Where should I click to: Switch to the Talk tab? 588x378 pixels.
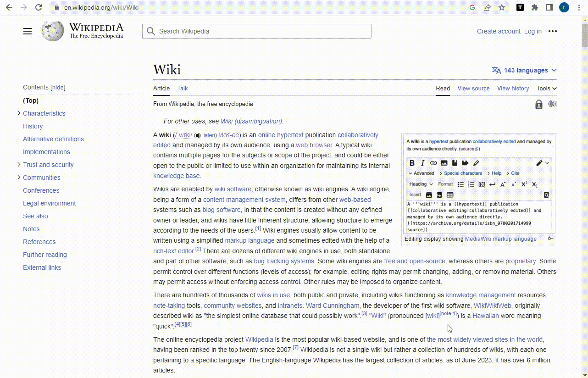pos(183,89)
